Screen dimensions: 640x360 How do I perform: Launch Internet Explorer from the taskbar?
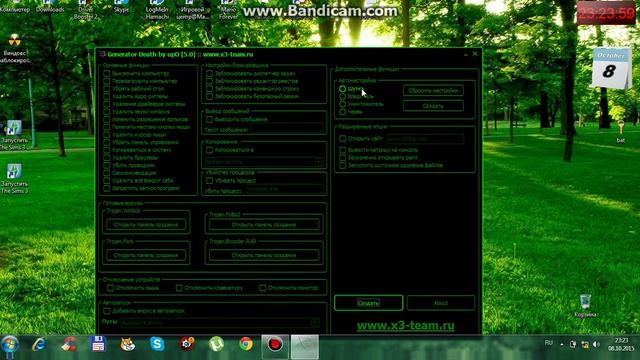[x=39, y=344]
